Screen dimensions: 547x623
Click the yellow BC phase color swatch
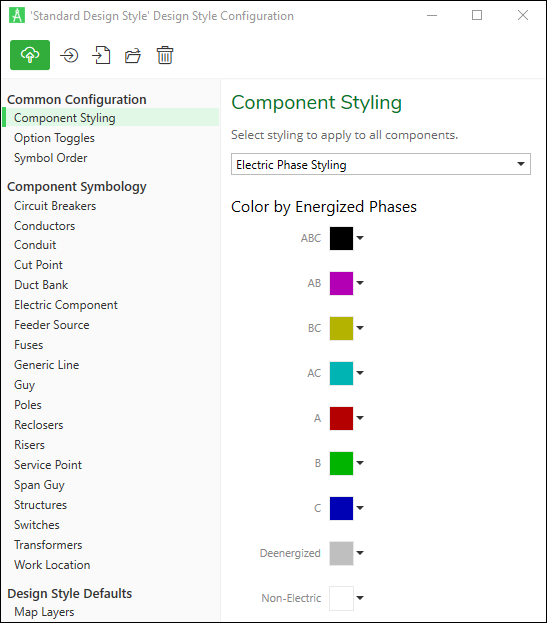[x=341, y=328]
